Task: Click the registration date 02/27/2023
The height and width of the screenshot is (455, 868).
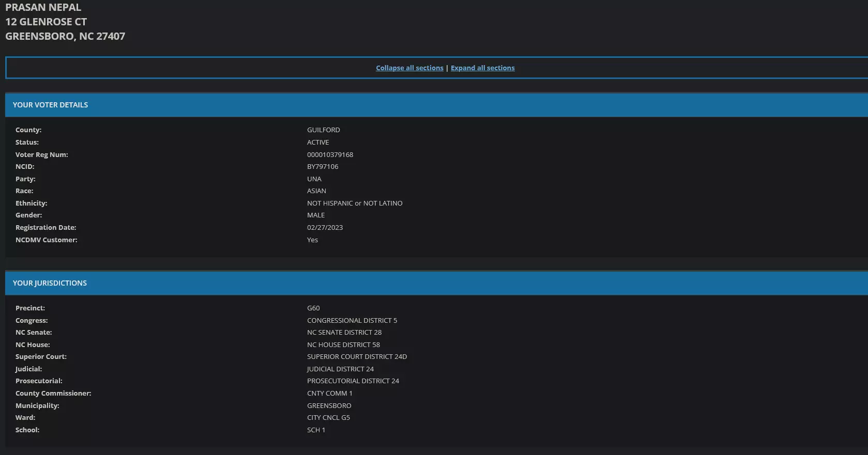Action: [x=325, y=227]
